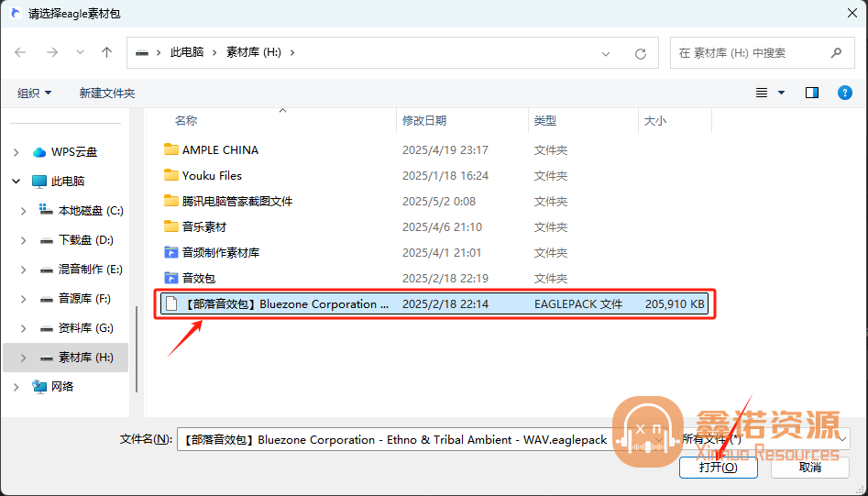This screenshot has width=868, height=496.
Task: Sort by the 修改日期 column header
Action: click(x=424, y=120)
